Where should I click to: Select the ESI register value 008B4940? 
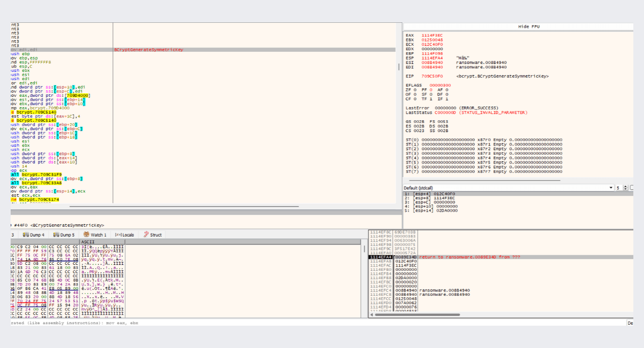click(x=432, y=62)
